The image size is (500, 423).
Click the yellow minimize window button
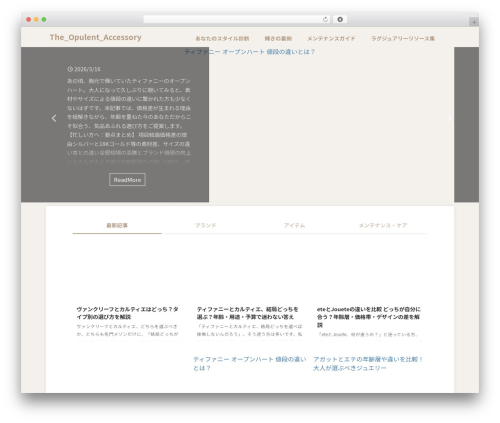[36, 19]
